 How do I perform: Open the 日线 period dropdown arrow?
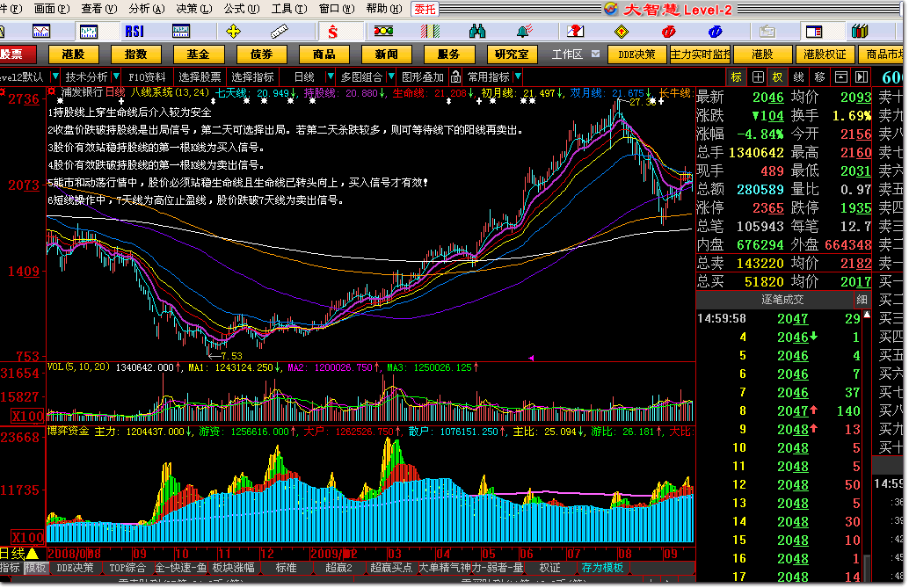pyautogui.click(x=331, y=76)
